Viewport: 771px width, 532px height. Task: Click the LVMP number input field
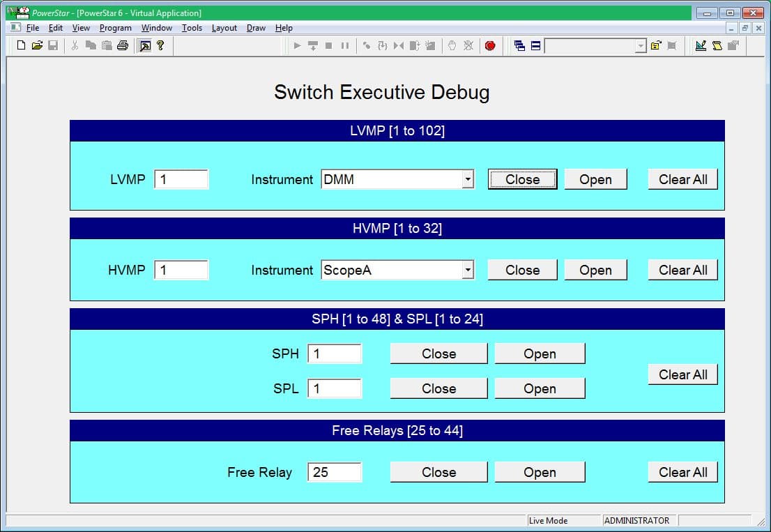(x=181, y=179)
